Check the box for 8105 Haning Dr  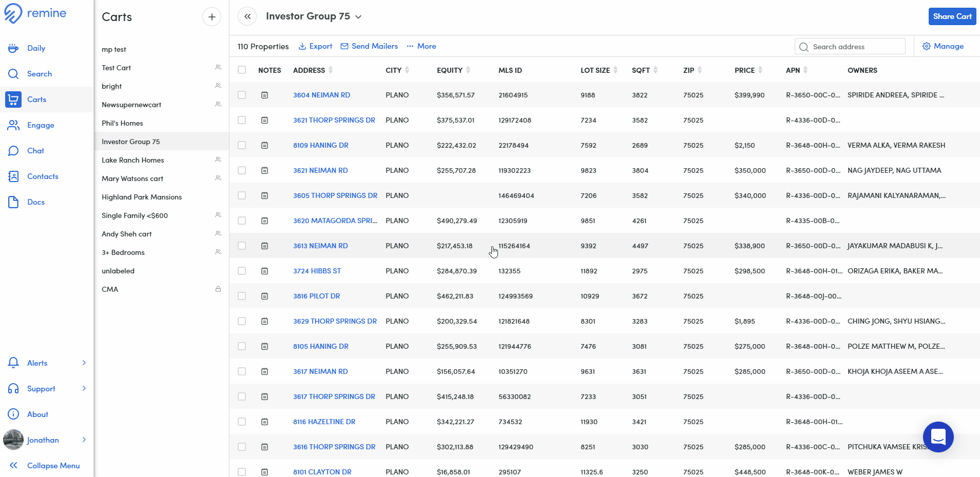242,346
